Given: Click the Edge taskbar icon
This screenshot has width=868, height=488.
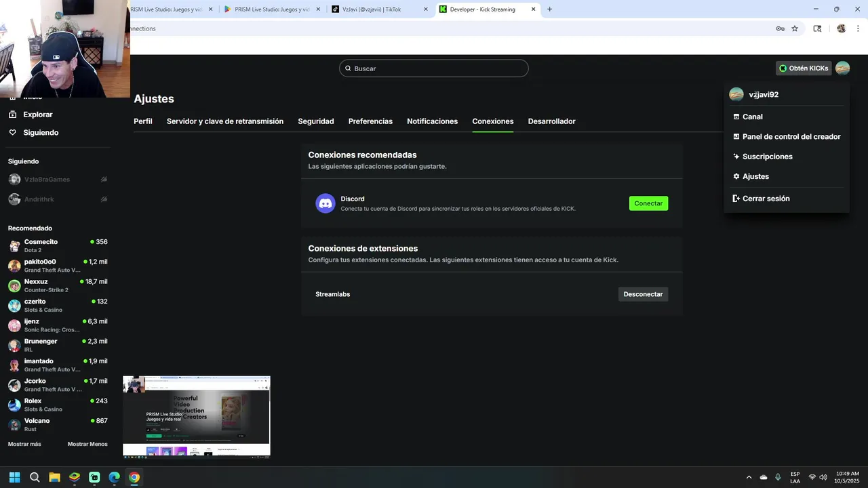Looking at the screenshot, I should pyautogui.click(x=114, y=477).
